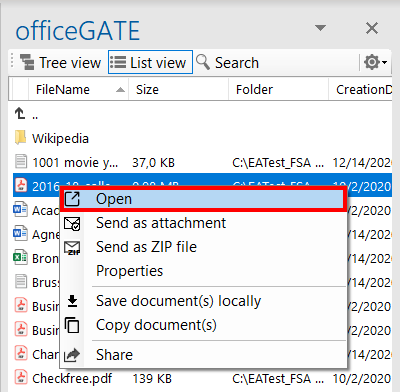Click the Search button in toolbar

click(227, 62)
